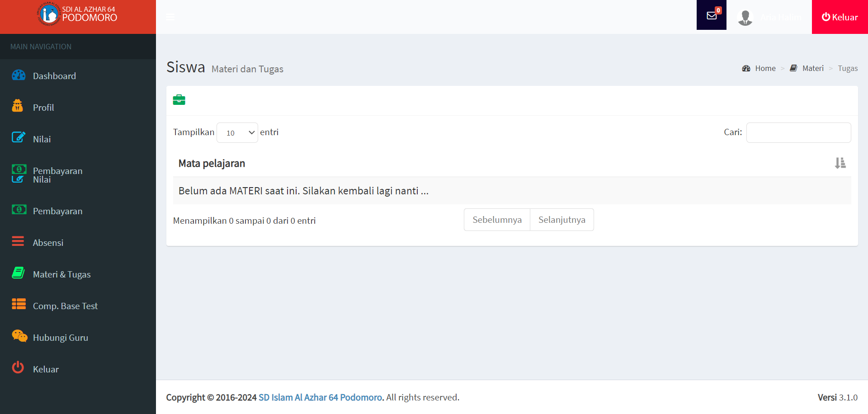Click the Comp. Base Test list icon
Viewport: 868px width, 414px height.
click(19, 304)
